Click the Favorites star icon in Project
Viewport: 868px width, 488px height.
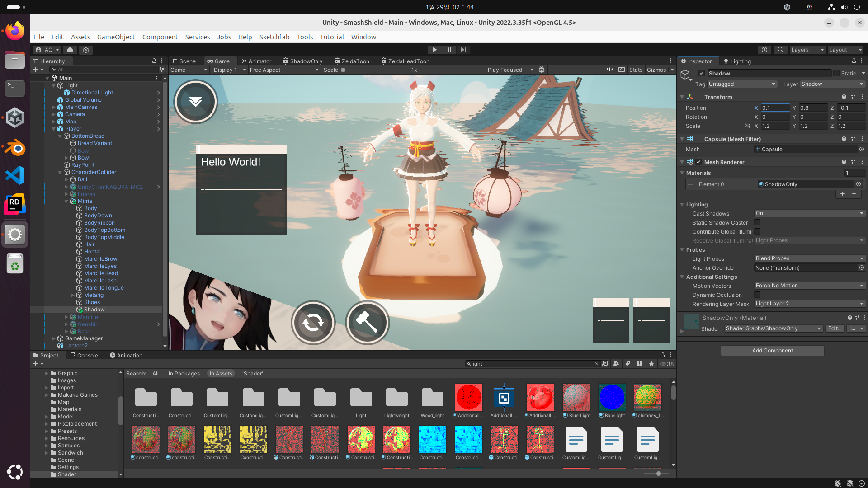651,364
